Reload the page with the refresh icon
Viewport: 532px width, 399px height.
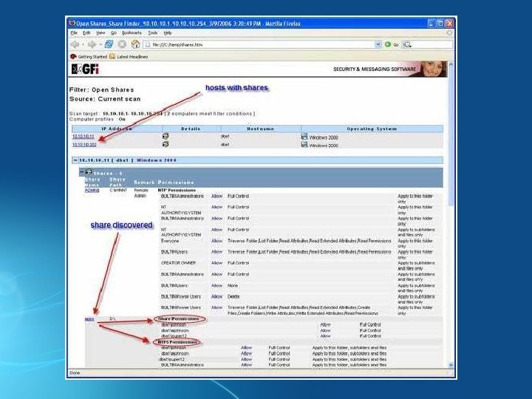109,44
